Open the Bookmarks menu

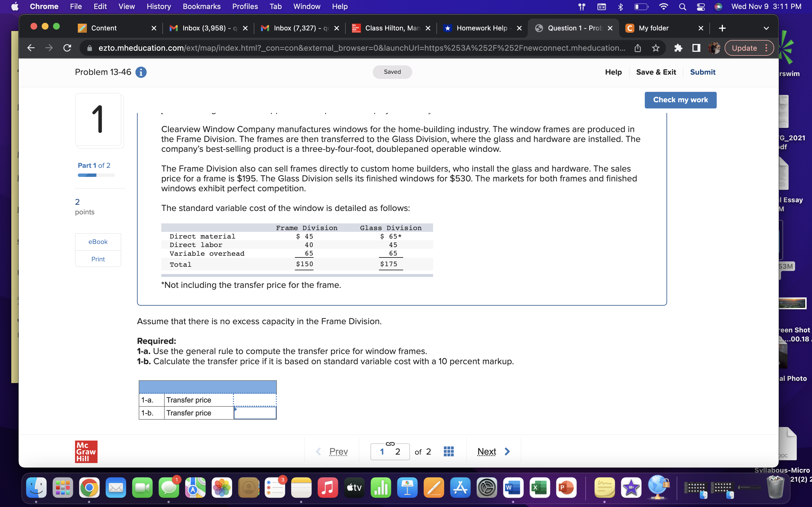pos(202,6)
